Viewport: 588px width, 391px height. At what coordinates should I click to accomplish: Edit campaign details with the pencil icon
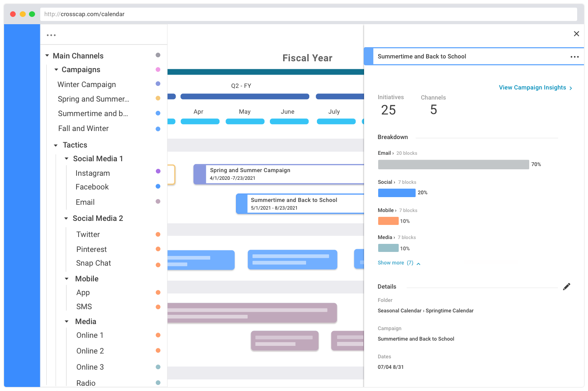(x=567, y=287)
